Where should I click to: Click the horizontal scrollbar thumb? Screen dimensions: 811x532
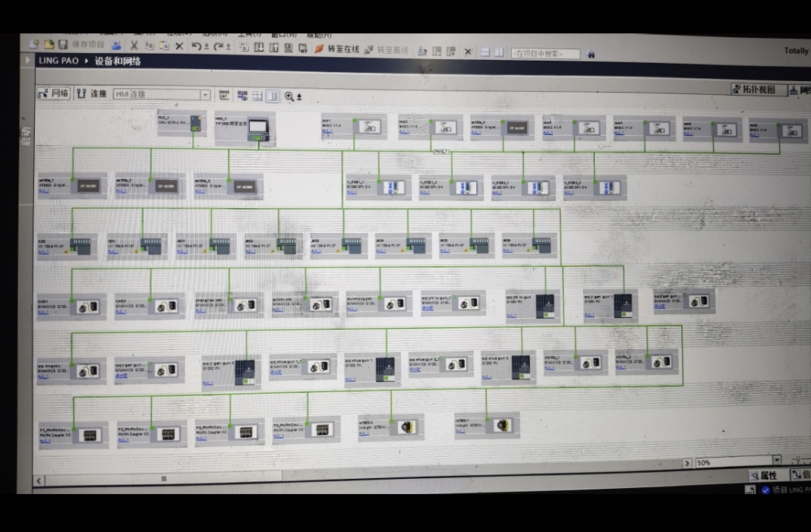[x=163, y=479]
